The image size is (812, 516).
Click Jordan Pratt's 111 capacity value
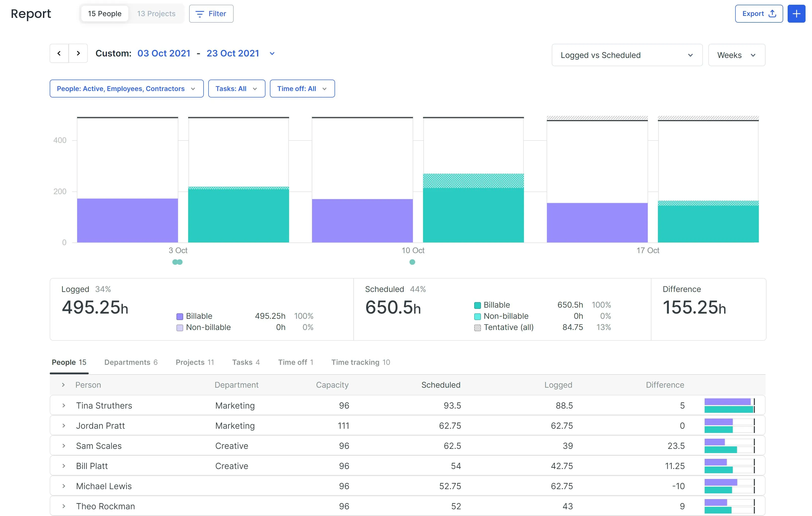click(343, 425)
